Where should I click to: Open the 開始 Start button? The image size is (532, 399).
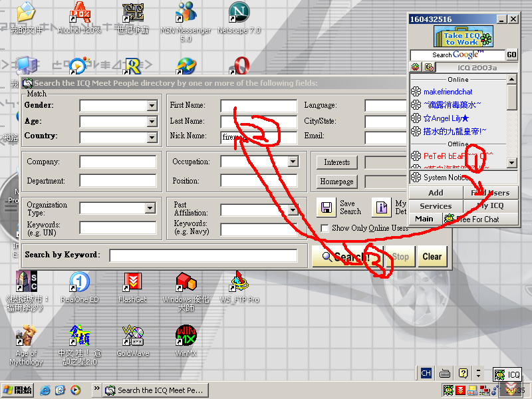point(18,390)
